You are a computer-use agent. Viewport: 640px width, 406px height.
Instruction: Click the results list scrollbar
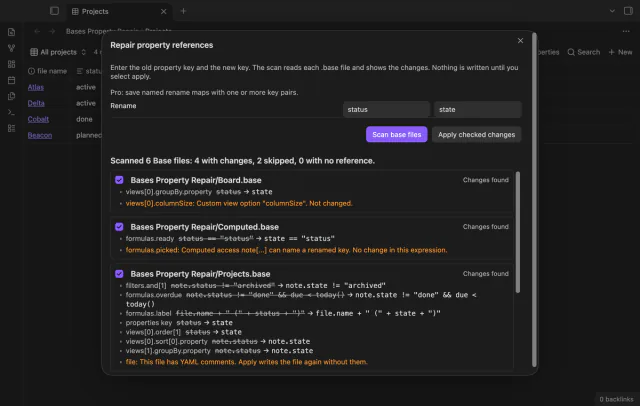tap(518, 232)
